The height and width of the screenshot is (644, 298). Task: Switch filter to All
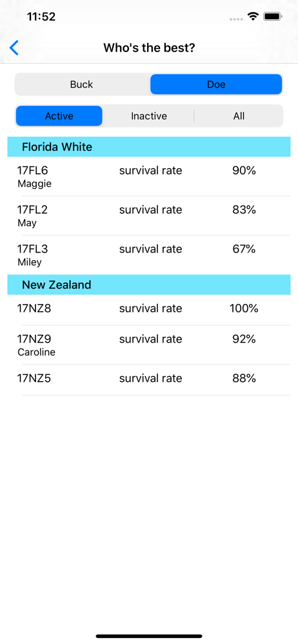point(239,116)
